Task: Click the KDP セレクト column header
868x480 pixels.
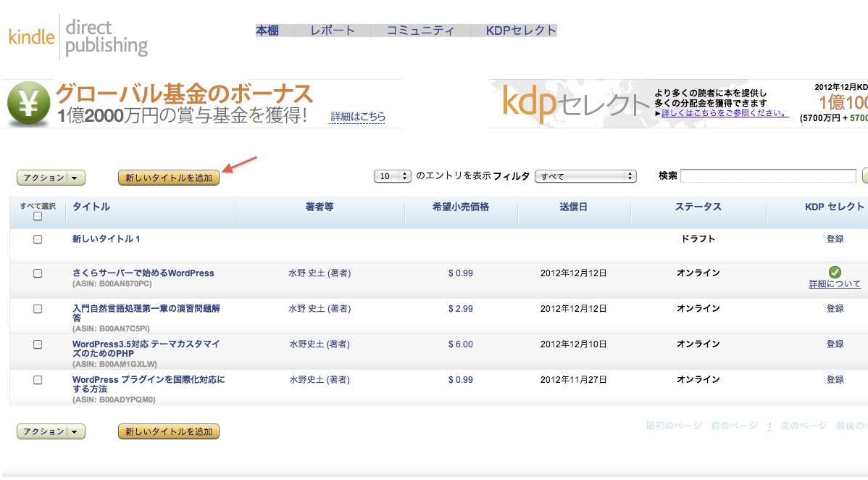Action: pyautogui.click(x=834, y=207)
